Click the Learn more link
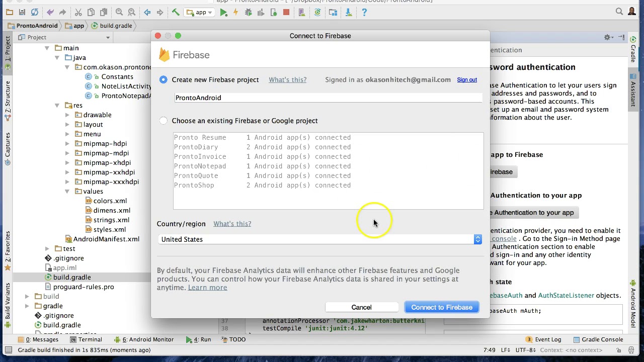 (207, 288)
